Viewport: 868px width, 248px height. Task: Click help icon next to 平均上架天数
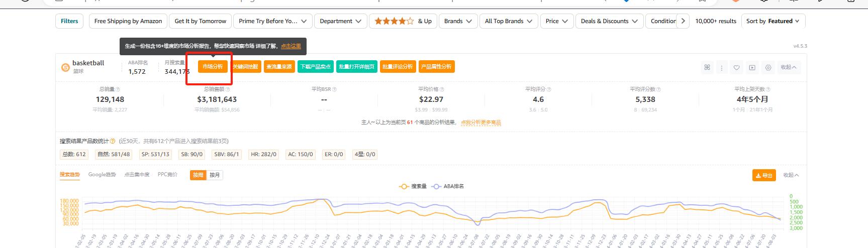(767, 89)
